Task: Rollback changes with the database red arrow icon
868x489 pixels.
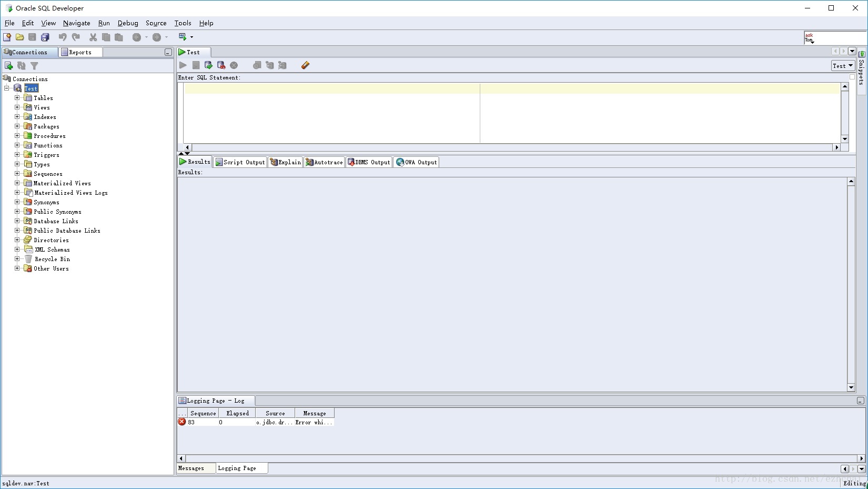Action: pos(221,65)
